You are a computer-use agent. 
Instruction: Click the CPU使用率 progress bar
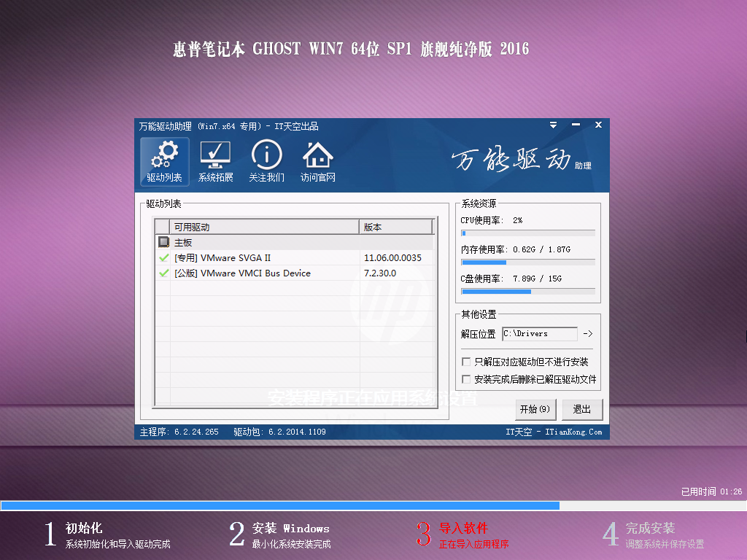(x=528, y=233)
